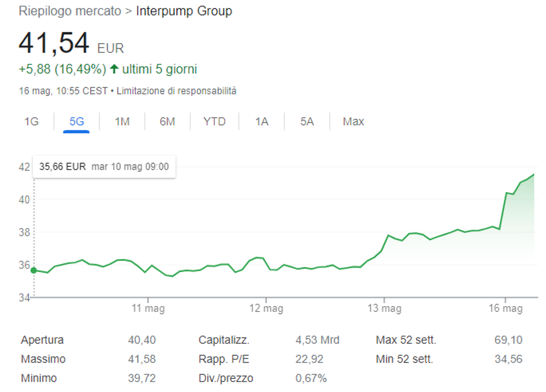The height and width of the screenshot is (392, 546).
Task: Click the 11 mag axis label
Action: tap(148, 309)
